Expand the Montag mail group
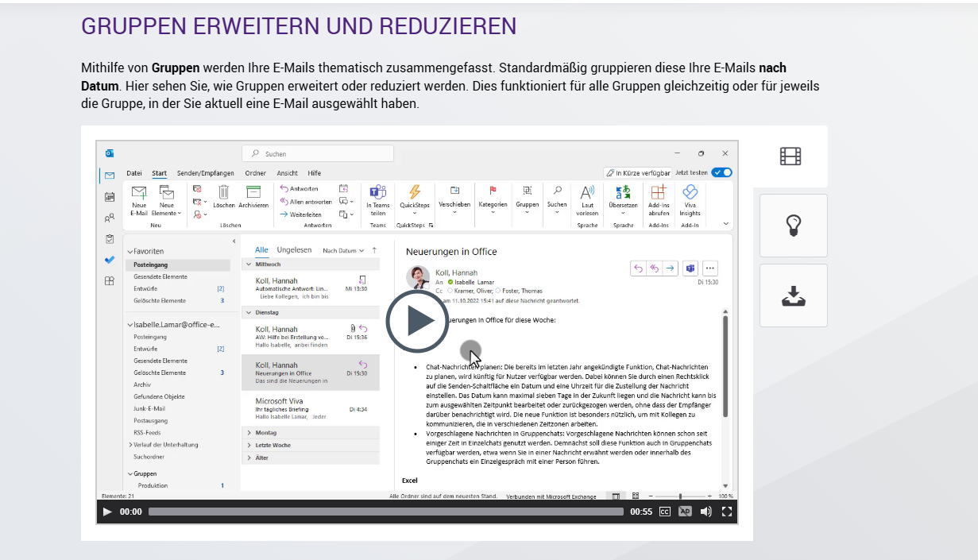This screenshot has width=978, height=560. pos(249,433)
